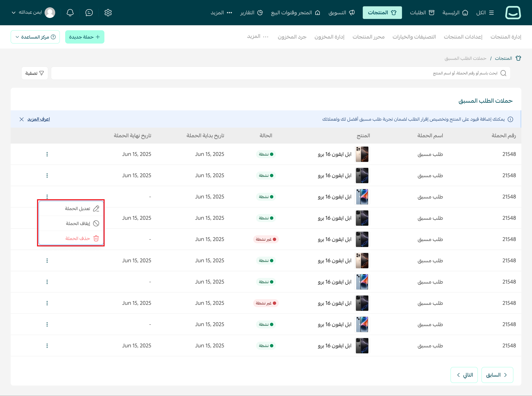
Task: Open the three-dot menu on the first campaign row
Action: coord(47,154)
